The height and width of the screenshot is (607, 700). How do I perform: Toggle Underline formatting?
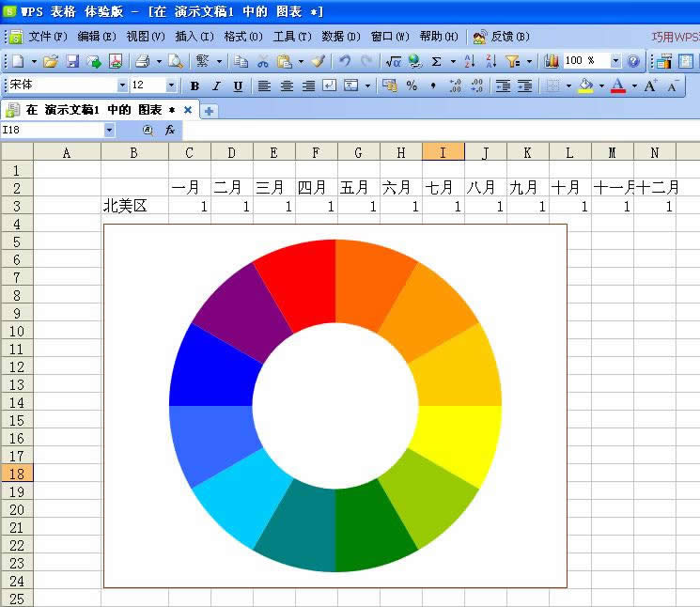click(238, 86)
